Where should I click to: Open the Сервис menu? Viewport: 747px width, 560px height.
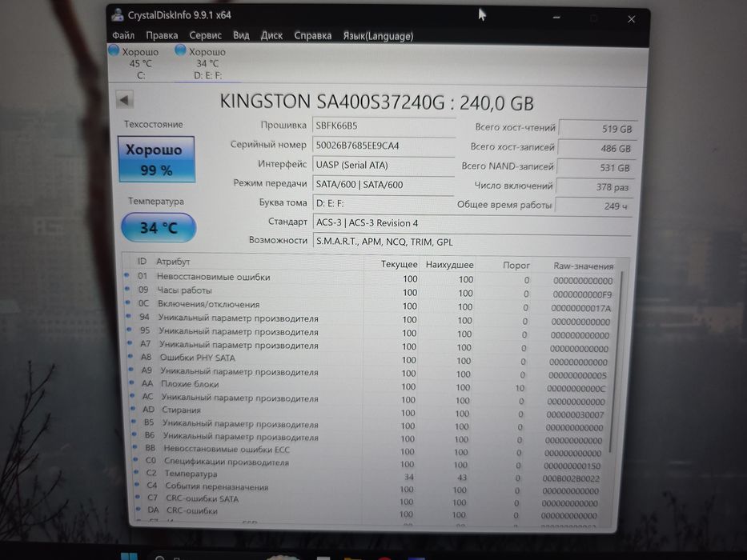[x=205, y=36]
